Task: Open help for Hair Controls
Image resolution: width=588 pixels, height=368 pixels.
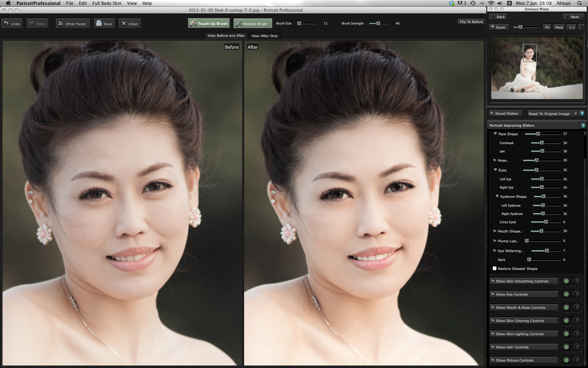Action: [x=577, y=347]
